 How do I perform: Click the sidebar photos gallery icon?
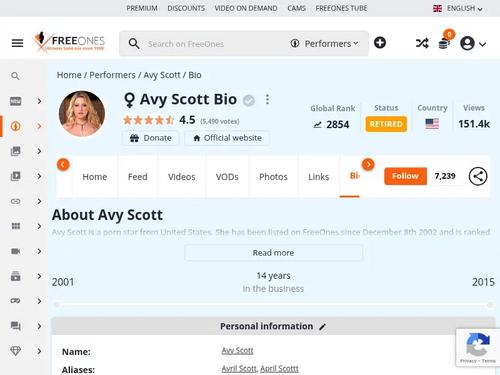click(x=15, y=151)
